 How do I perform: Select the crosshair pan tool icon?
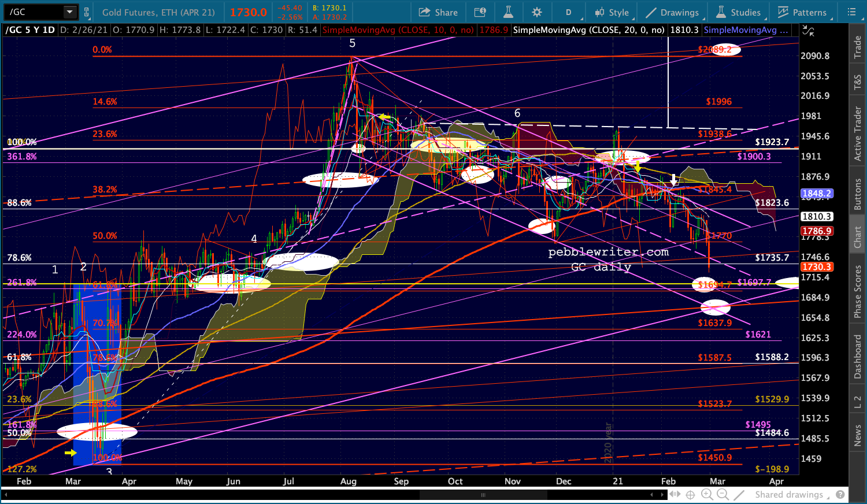coord(690,494)
